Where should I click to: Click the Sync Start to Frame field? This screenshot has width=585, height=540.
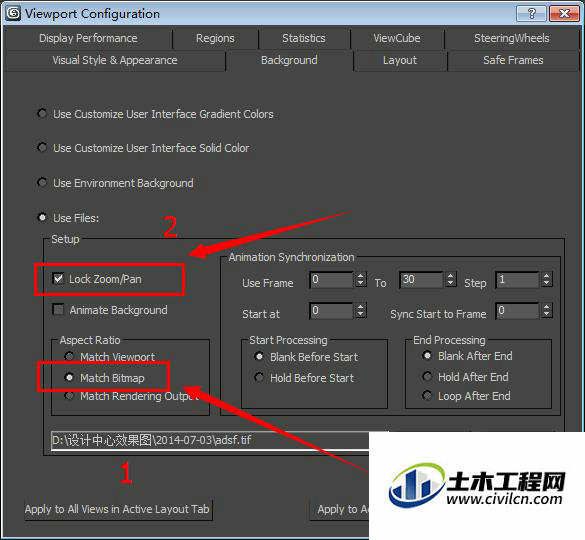[517, 310]
